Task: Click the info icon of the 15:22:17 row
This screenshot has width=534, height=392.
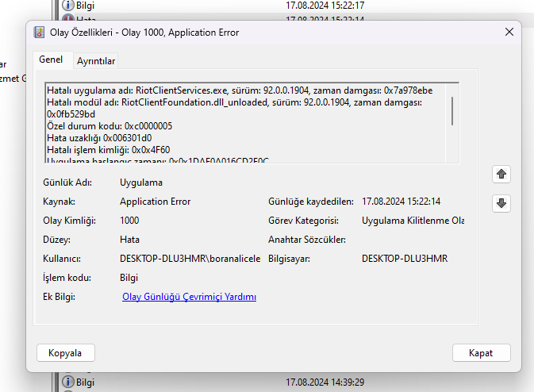Action: coord(68,5)
